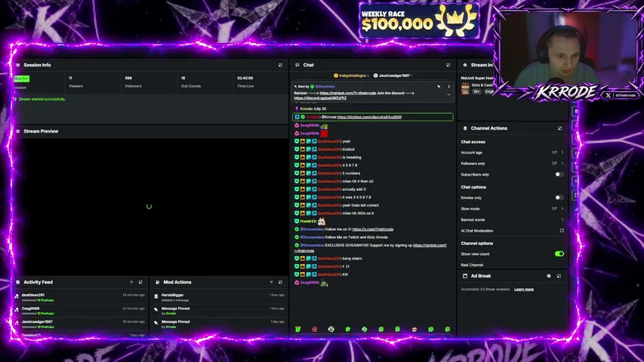Click the Followers count stat
The height and width of the screenshot is (362, 644).
[133, 82]
